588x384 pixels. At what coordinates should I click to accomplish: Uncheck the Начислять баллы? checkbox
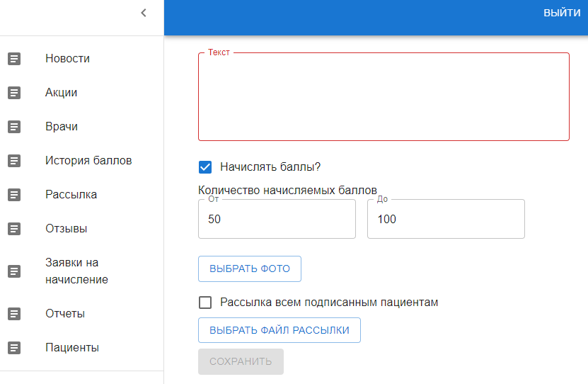click(205, 167)
